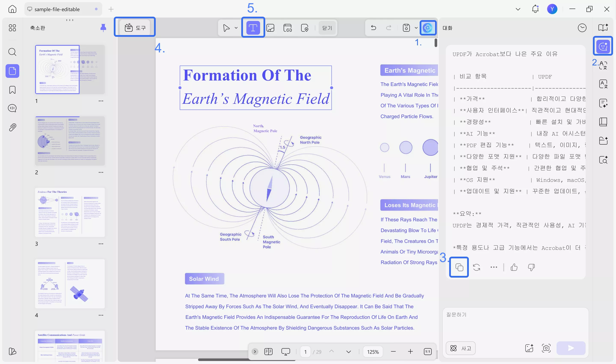Screen dimensions: 616x364
Task: Expand the save options dropdown arrow
Action: pyautogui.click(x=416, y=28)
